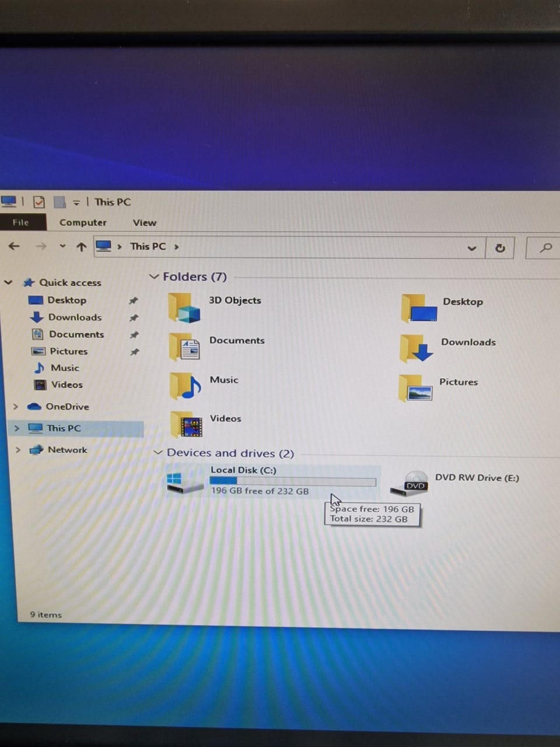Click the New folder icon in title bar
The height and width of the screenshot is (747, 560).
(59, 202)
